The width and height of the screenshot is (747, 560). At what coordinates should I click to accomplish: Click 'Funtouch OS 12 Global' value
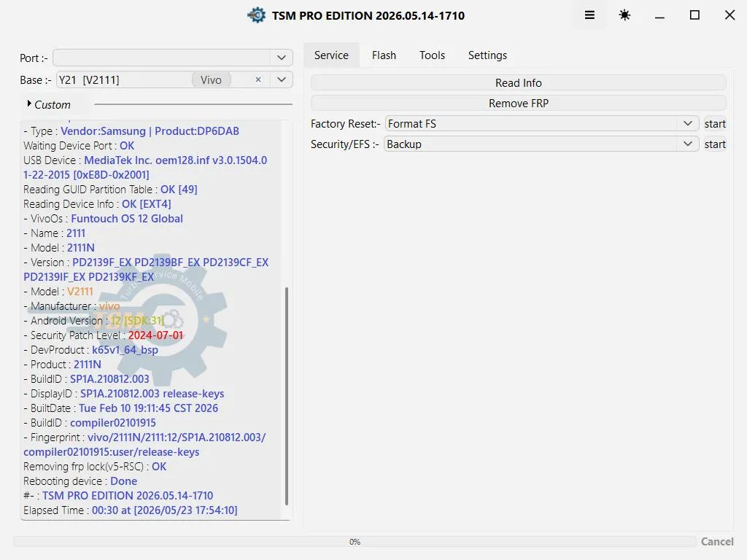point(127,219)
